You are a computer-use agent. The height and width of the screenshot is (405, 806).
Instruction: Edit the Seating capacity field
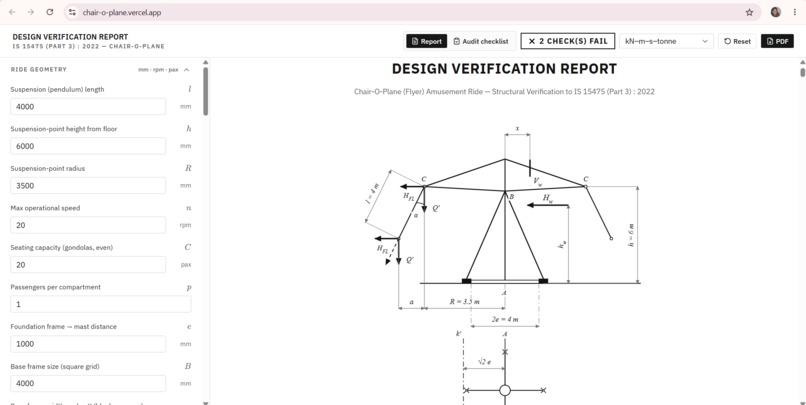pos(88,265)
